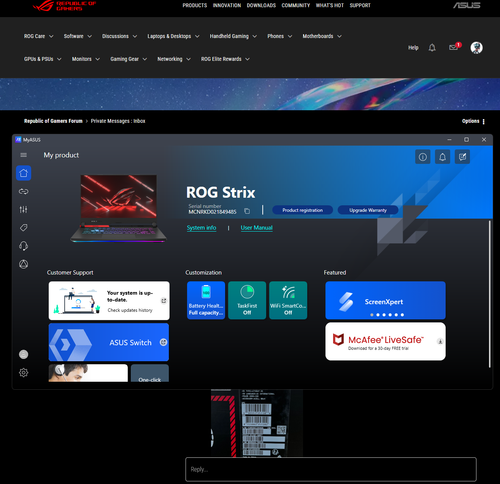
Task: Toggle WiFi SmartConnect Off tile
Action: click(x=288, y=300)
